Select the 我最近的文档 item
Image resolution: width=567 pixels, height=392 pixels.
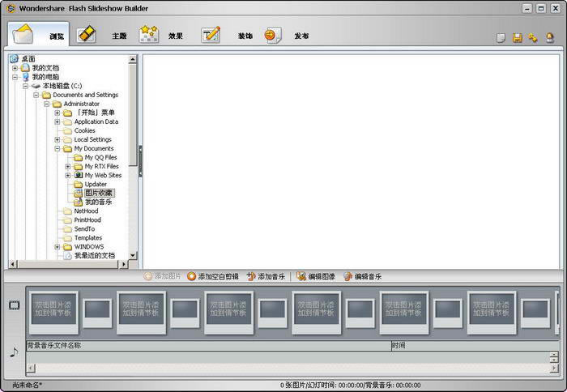tap(95, 256)
